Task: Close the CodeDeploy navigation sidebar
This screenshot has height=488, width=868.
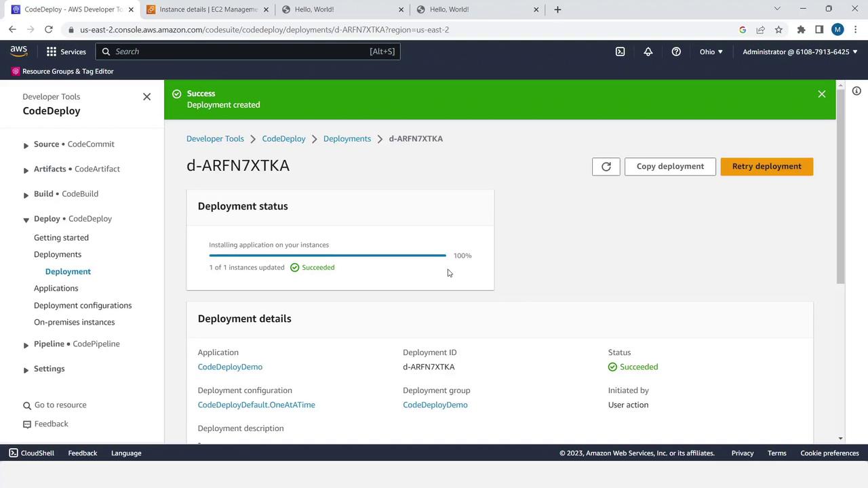Action: pyautogui.click(x=146, y=97)
